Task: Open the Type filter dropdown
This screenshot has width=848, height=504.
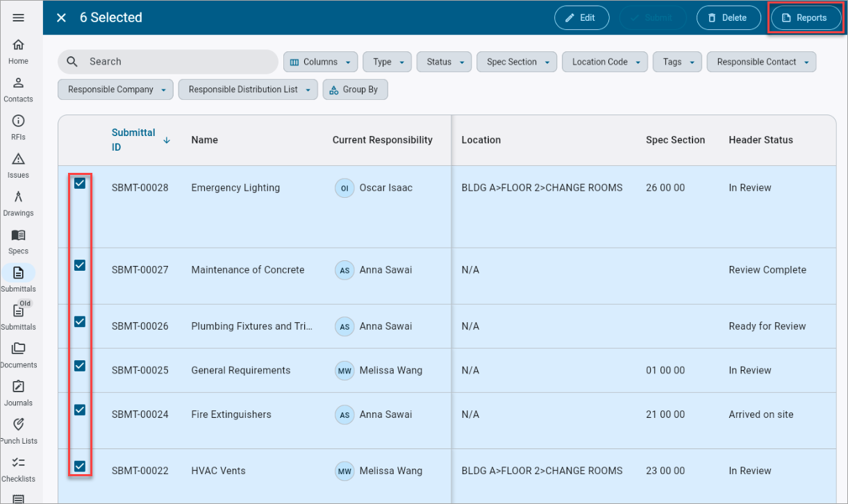Action: click(387, 62)
